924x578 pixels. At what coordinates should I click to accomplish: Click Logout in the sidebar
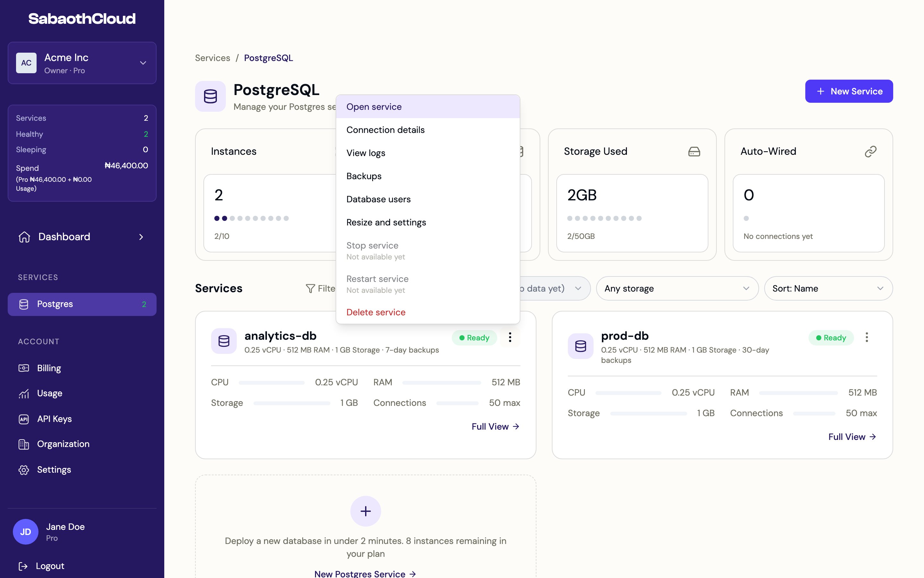[x=42, y=566]
